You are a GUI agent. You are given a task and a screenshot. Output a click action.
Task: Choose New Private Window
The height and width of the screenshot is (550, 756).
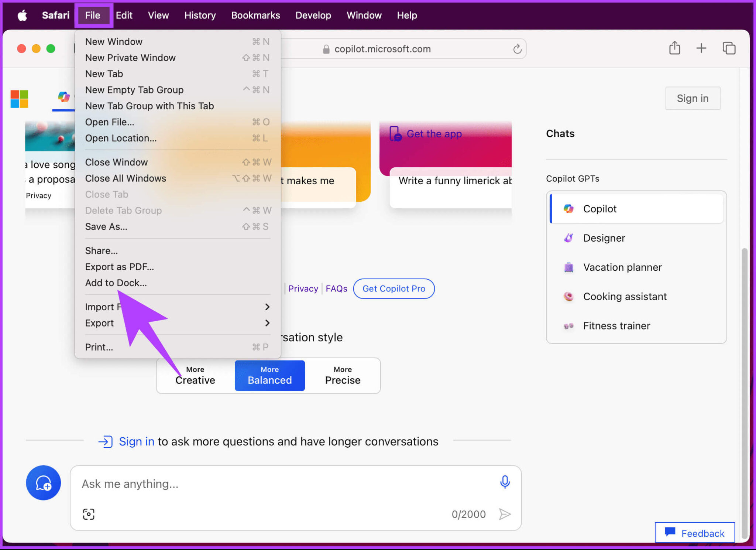pyautogui.click(x=178, y=58)
